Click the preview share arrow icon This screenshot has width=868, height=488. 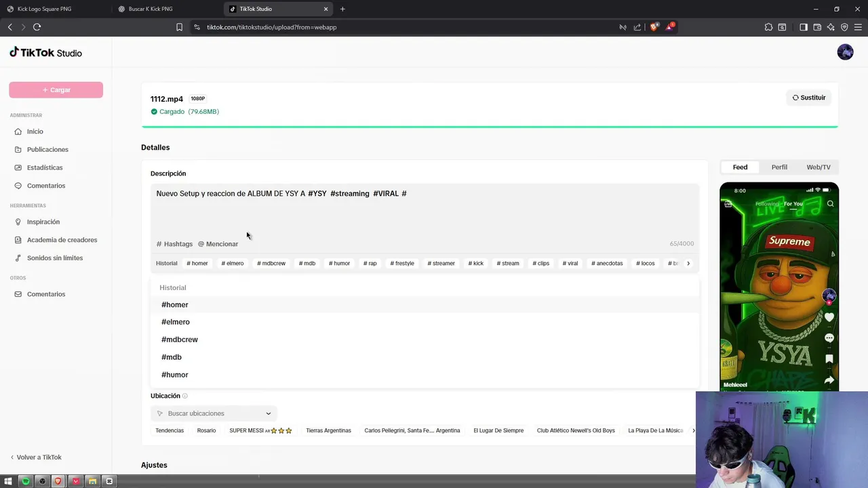(x=829, y=380)
